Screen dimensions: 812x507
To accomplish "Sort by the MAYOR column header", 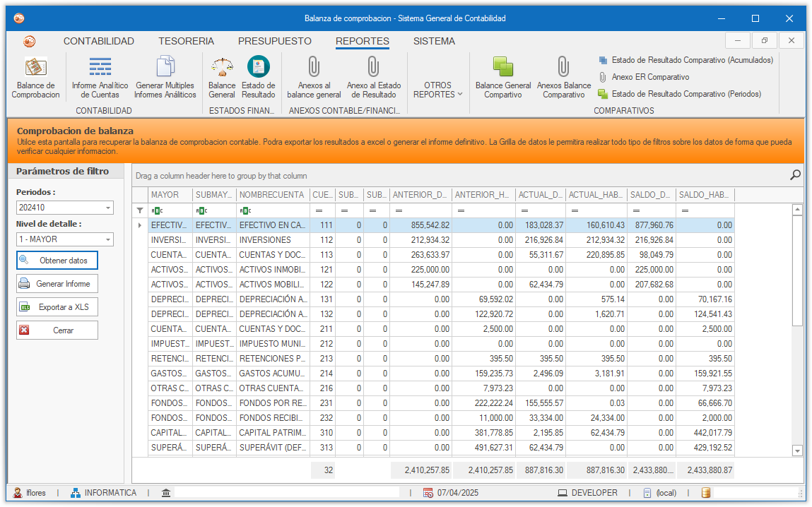I will (x=170, y=194).
